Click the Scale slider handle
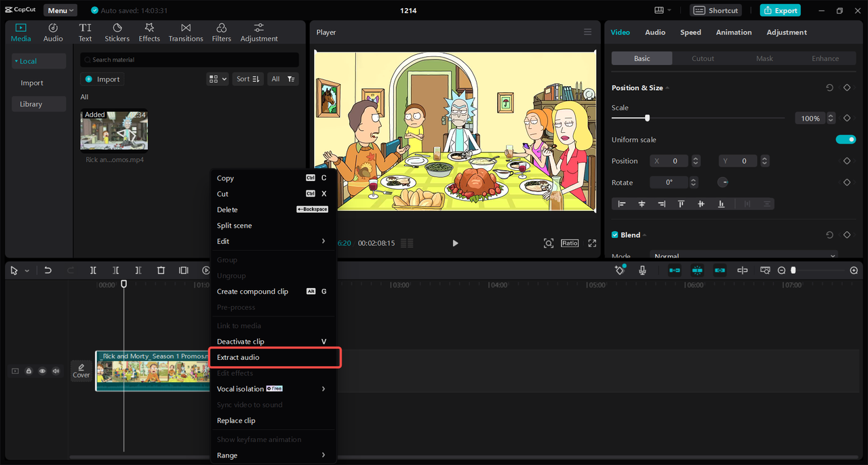The height and width of the screenshot is (465, 868). pos(647,118)
